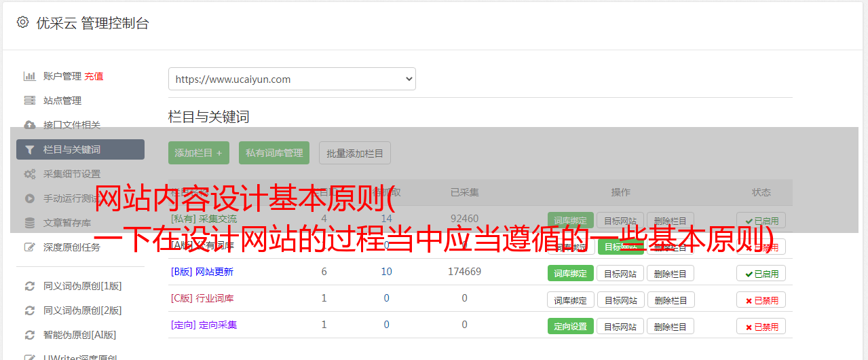Click the server icon for 站点管理
Screen dimensions: 868x360
click(29, 101)
